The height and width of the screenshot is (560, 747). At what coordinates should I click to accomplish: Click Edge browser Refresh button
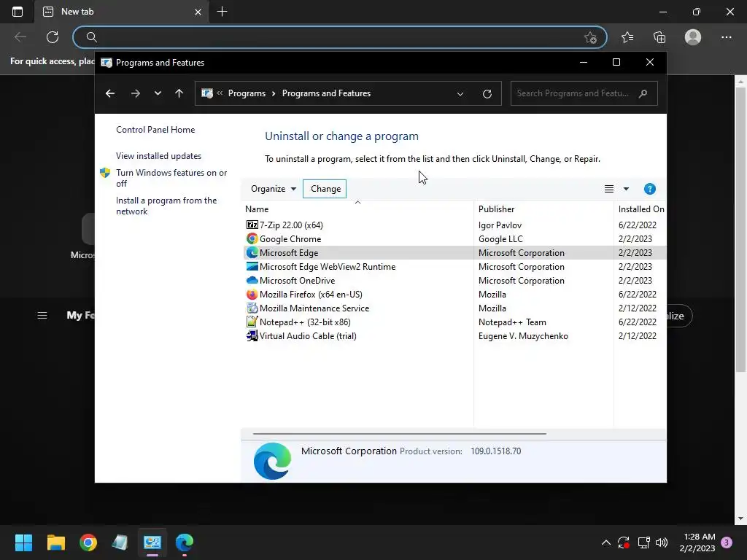(x=53, y=37)
